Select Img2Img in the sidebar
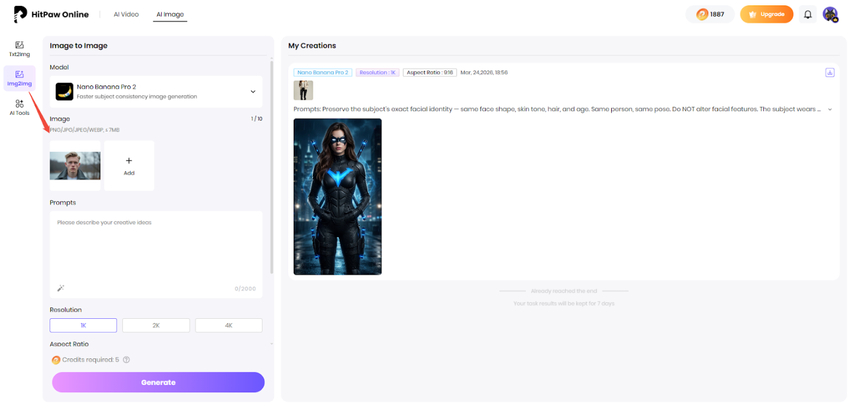Viewport: 854px width, 409px height. (19, 78)
